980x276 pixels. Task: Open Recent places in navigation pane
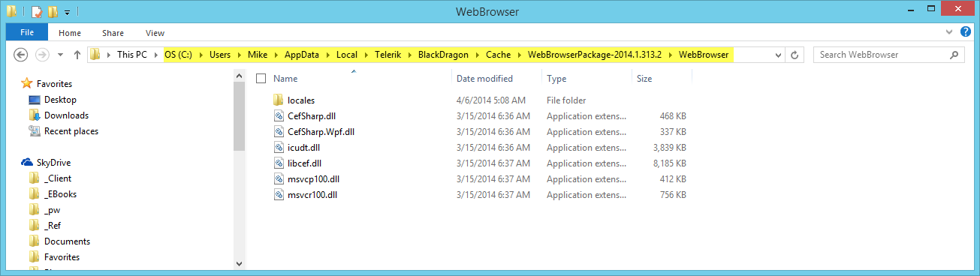(x=71, y=131)
